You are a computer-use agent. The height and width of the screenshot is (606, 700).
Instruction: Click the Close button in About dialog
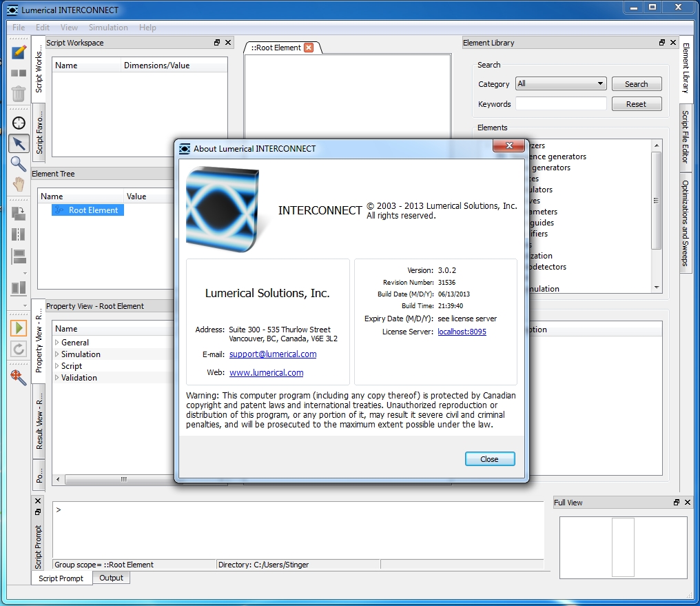click(x=490, y=459)
